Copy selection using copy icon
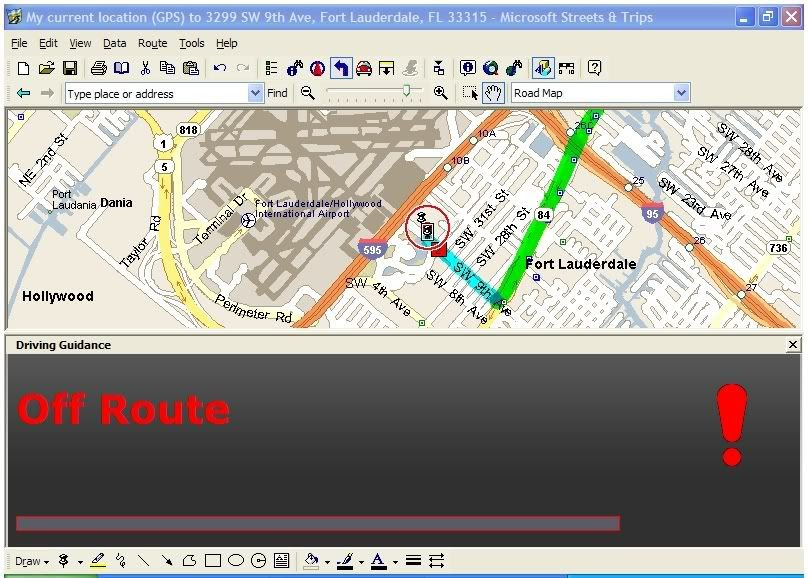The height and width of the screenshot is (578, 808). tap(167, 68)
